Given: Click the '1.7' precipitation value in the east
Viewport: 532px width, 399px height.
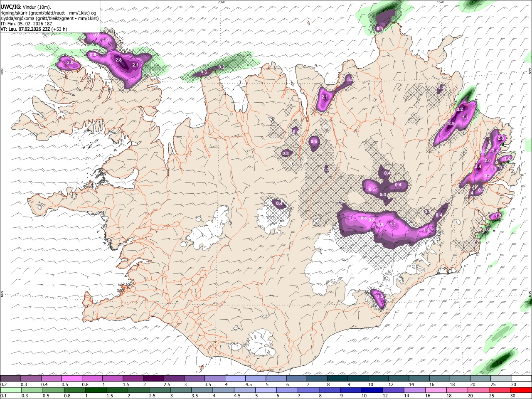Looking at the screenshot, I should [465, 118].
